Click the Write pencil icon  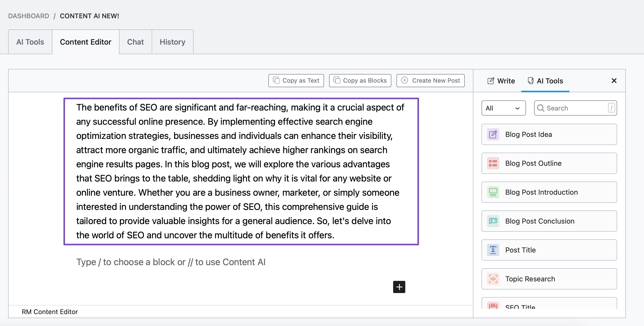491,81
